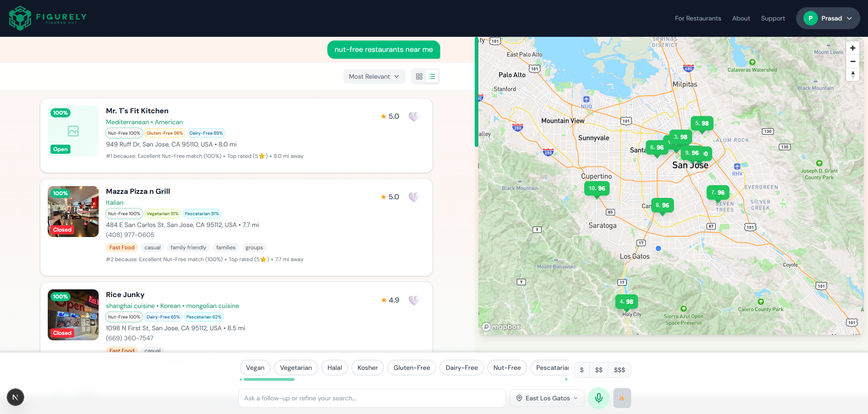Switch to grid view of results
Viewport: 868px width, 414px height.
click(419, 76)
